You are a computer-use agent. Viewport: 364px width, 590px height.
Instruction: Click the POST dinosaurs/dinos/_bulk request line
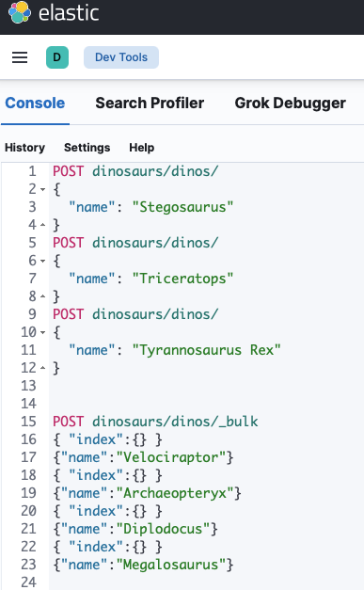(x=155, y=422)
